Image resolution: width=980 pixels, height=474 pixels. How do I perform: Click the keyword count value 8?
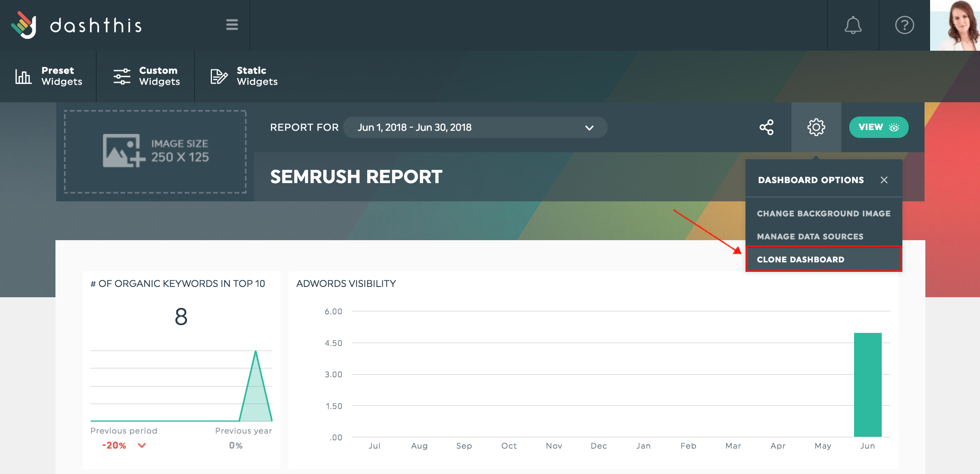tap(181, 317)
